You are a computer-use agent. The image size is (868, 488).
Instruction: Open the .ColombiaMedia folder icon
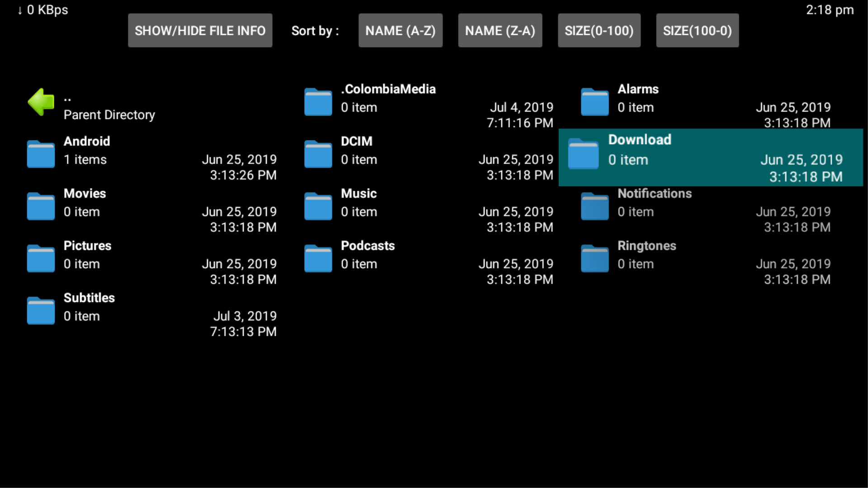[x=318, y=102]
